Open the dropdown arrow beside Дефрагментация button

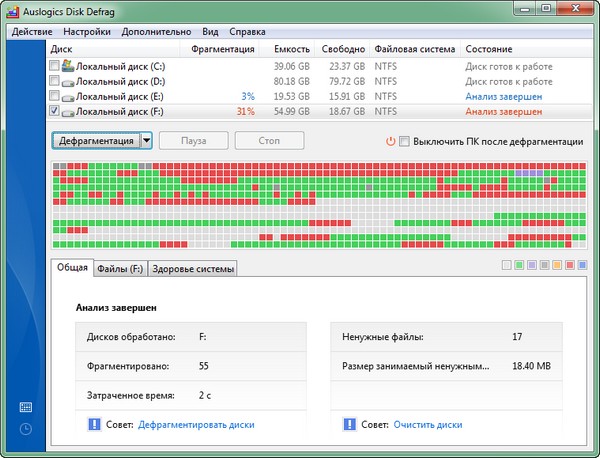pos(146,141)
